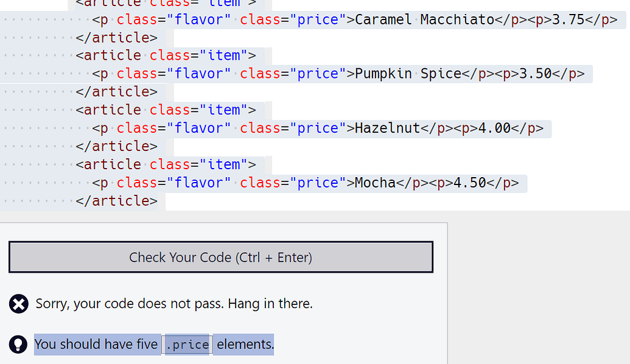The height and width of the screenshot is (364, 630).
Task: Click the error X icon beside Sorry message
Action: point(18,304)
